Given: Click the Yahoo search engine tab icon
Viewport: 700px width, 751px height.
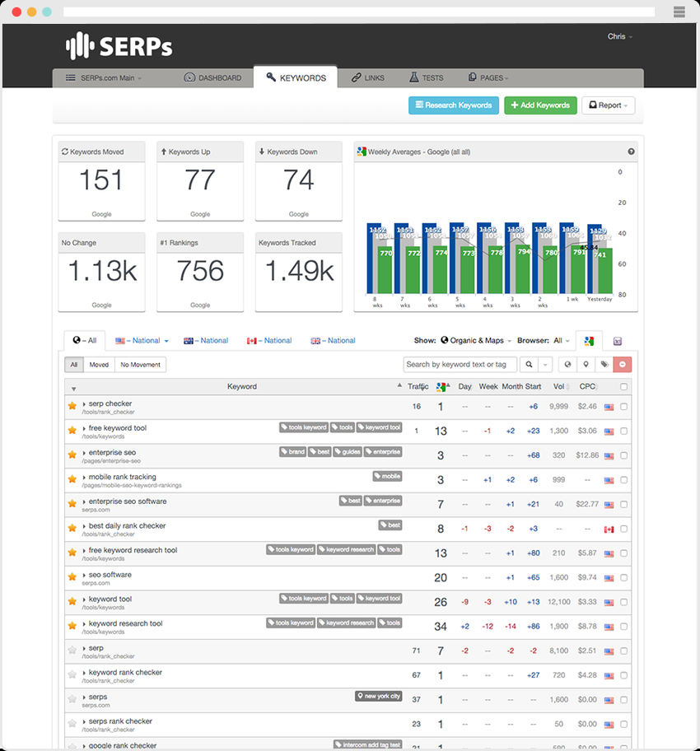Looking at the screenshot, I should tap(618, 341).
